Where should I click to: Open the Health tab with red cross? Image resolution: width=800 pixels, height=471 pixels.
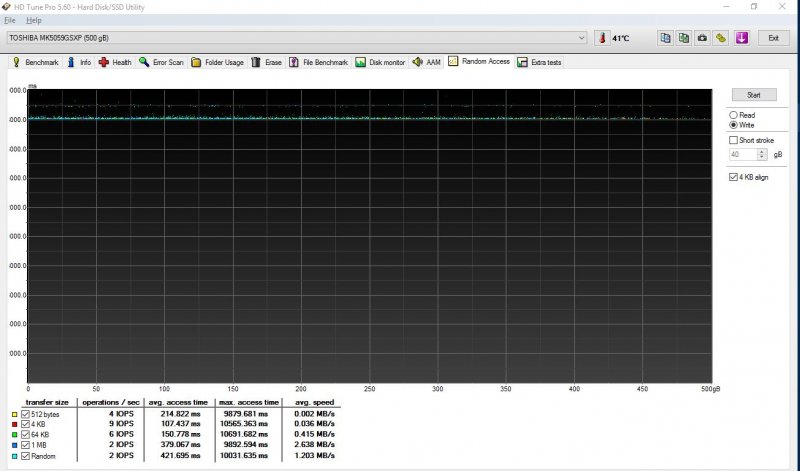[x=114, y=62]
